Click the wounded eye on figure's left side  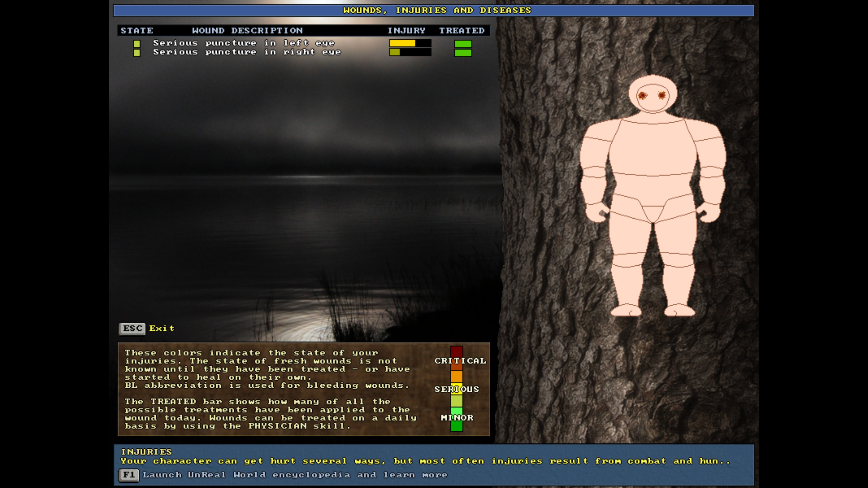tap(642, 96)
